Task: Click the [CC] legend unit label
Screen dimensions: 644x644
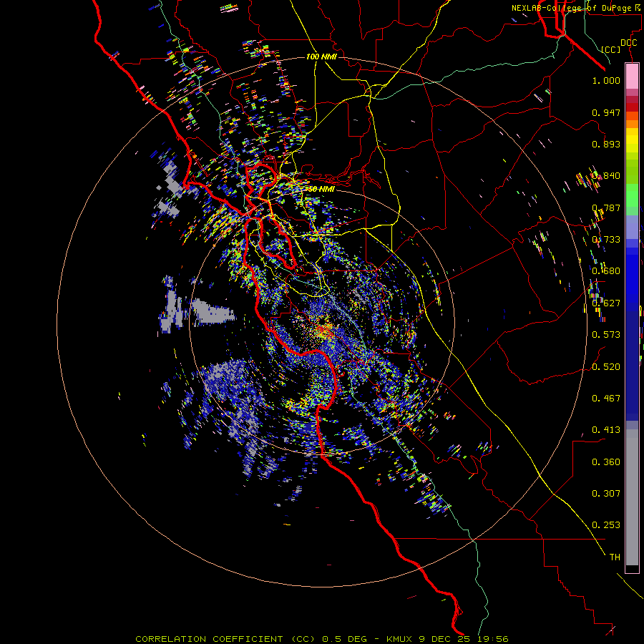Action: point(611,49)
